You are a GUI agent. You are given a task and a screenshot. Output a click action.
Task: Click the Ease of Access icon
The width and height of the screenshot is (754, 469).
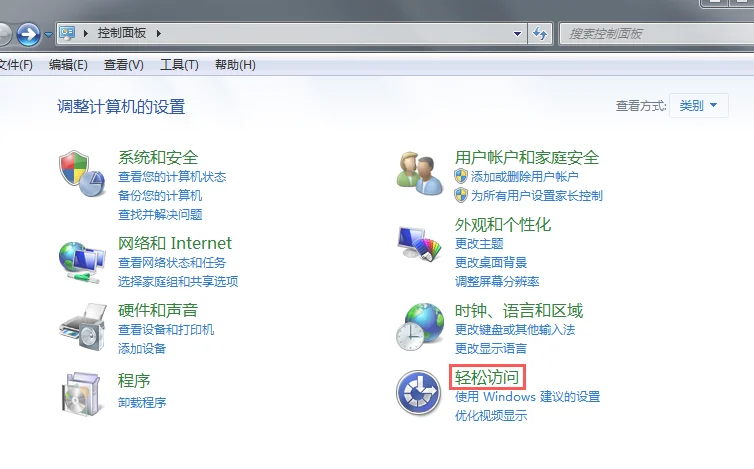[419, 392]
